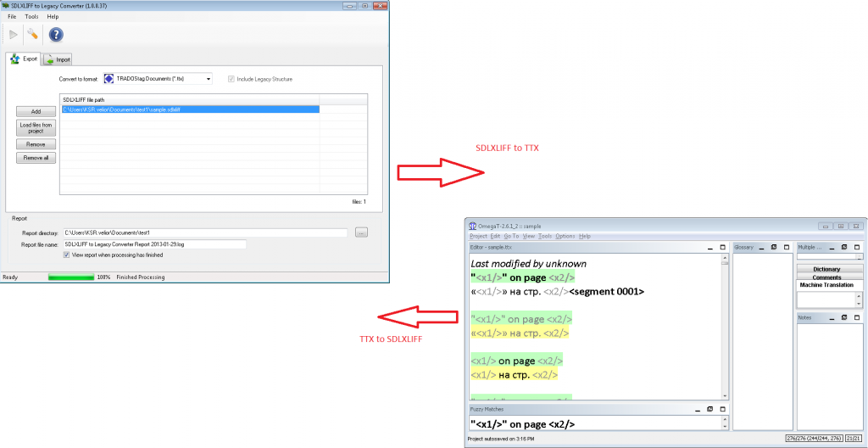Open the Comments pane tab in OmegaT
This screenshot has width=868, height=448.
pyautogui.click(x=827, y=277)
